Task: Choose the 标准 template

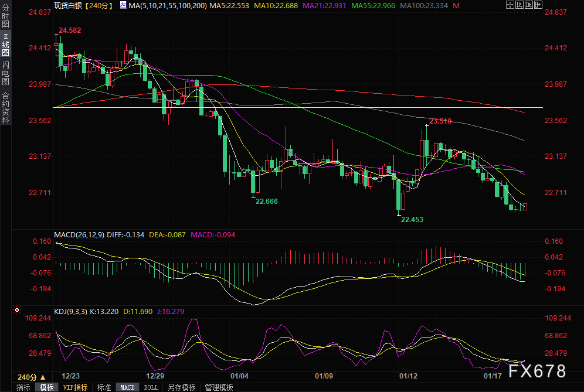Action: pos(104,387)
